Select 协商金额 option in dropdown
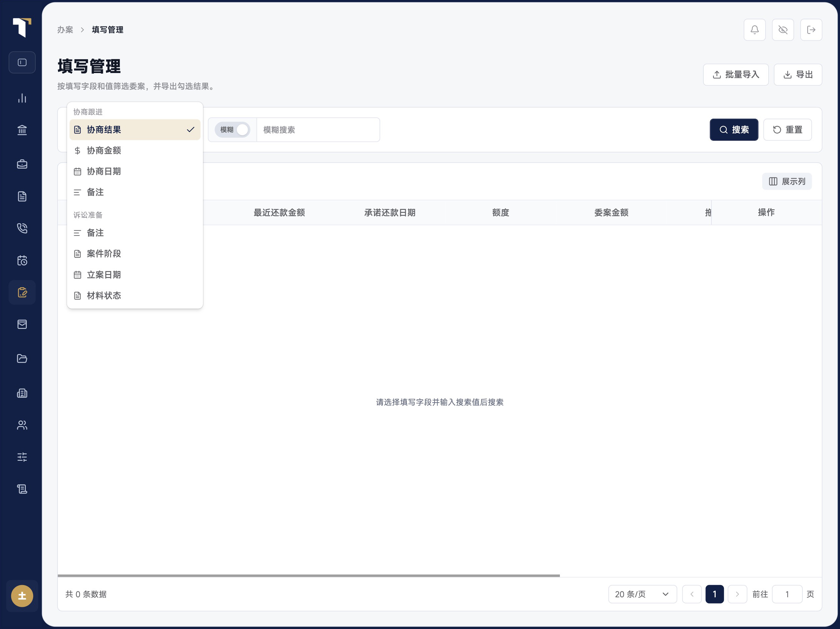The image size is (840, 629). point(135,151)
